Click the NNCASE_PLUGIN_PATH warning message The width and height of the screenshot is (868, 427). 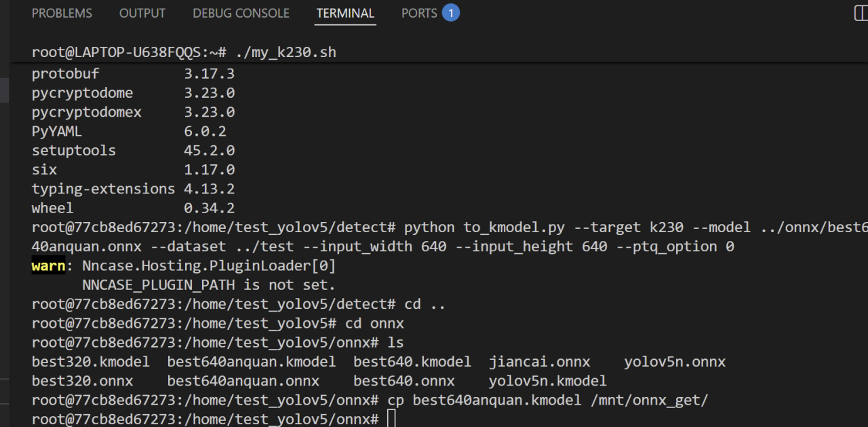(209, 284)
